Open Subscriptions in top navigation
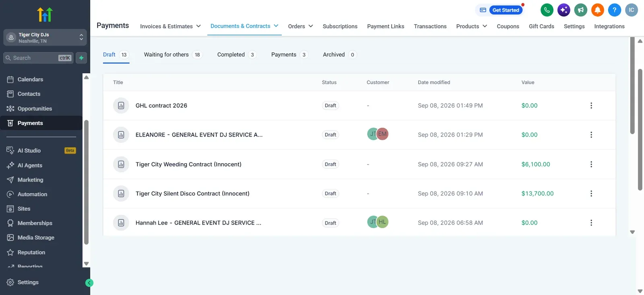 pyautogui.click(x=340, y=26)
